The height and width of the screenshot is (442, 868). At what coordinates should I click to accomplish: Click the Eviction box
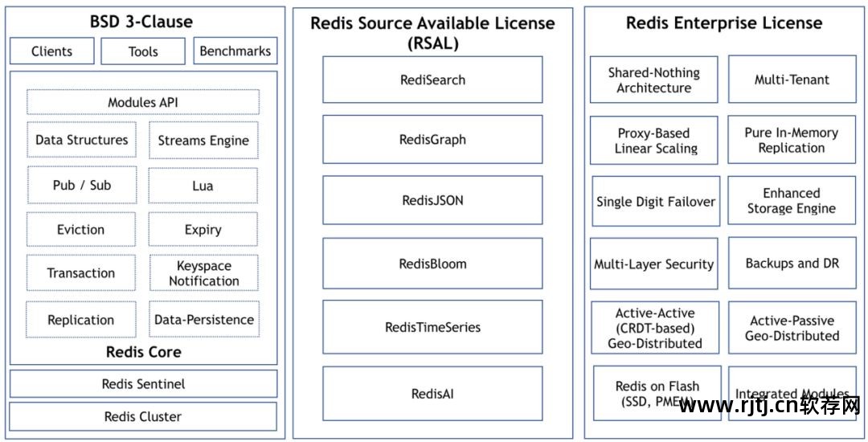click(81, 229)
